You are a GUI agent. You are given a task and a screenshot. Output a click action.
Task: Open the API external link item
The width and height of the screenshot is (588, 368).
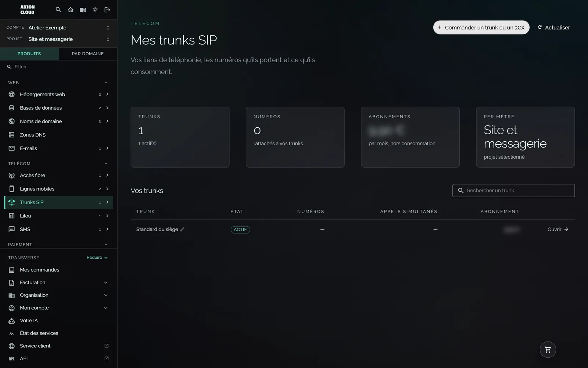(58, 358)
